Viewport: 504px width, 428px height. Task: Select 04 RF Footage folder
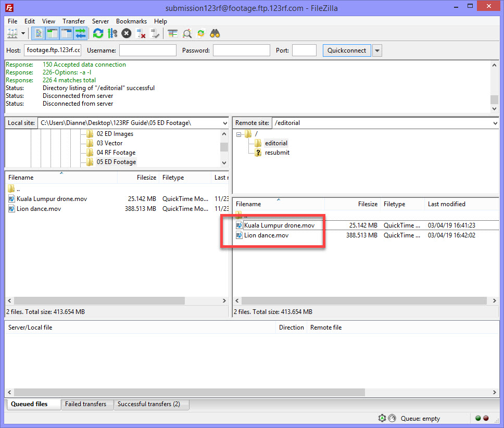pos(116,153)
